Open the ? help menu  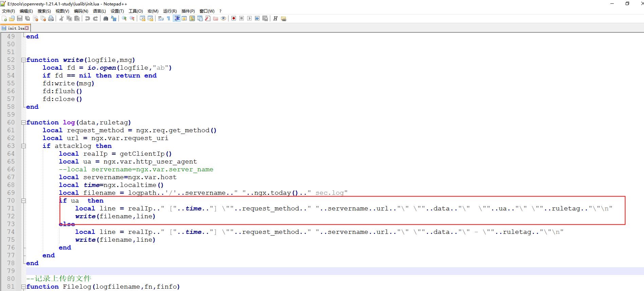220,11
